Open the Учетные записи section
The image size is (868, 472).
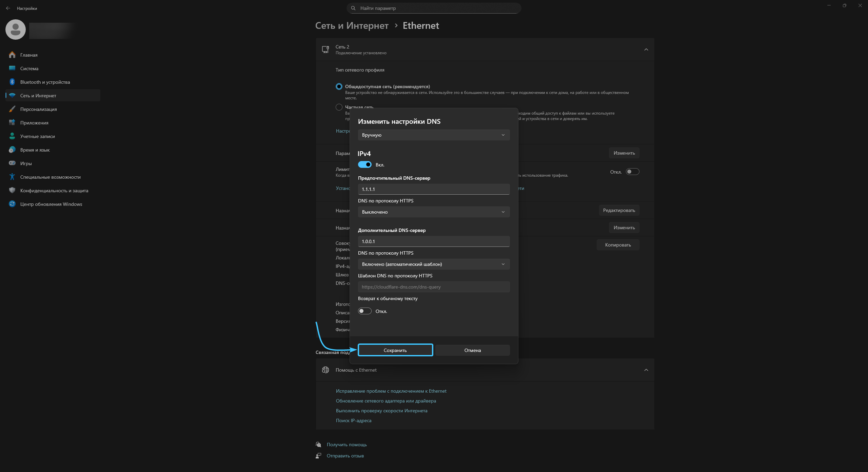tap(37, 136)
